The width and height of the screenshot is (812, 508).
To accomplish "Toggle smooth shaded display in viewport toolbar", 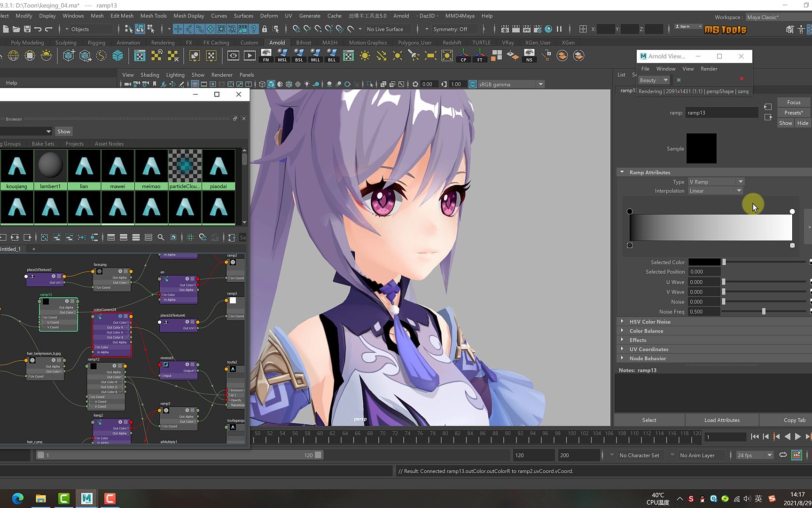I will (x=271, y=84).
